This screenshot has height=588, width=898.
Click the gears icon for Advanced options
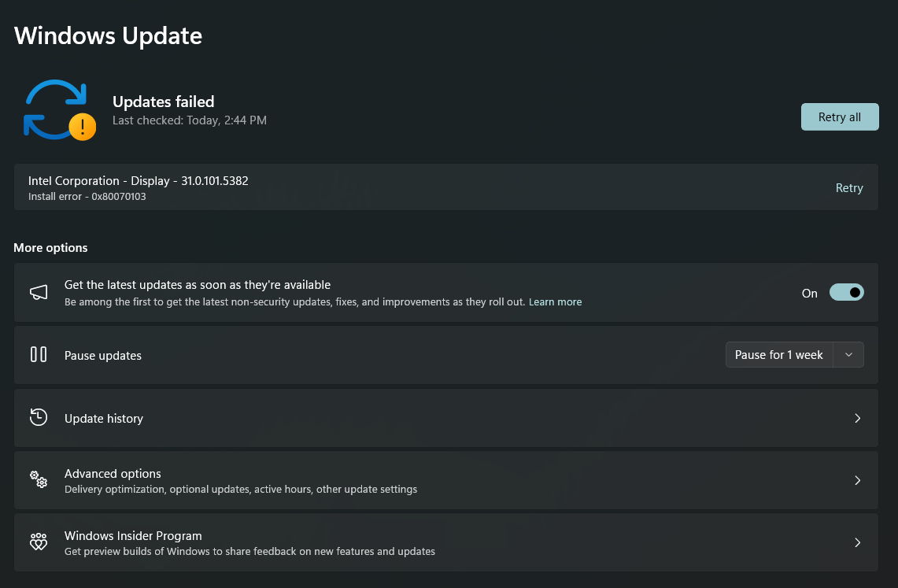[x=39, y=479]
